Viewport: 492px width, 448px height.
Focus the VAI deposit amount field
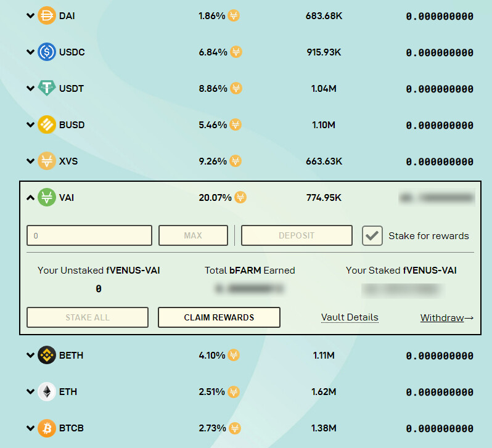89,235
